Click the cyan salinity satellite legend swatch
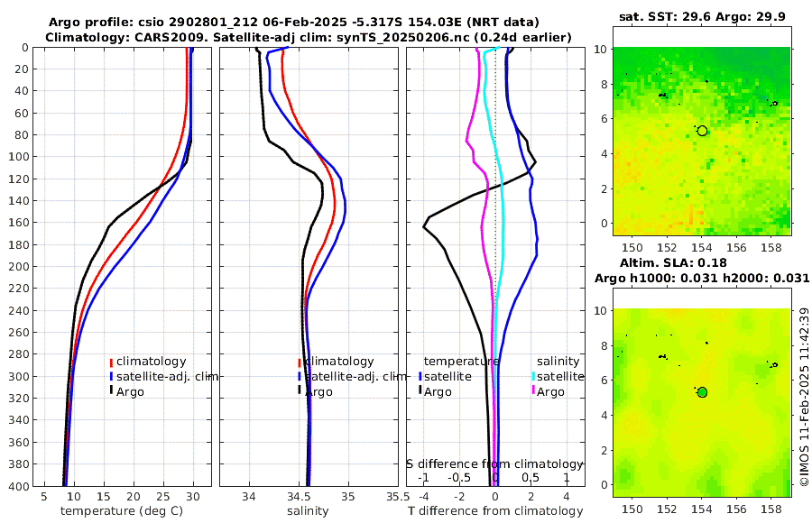 pos(533,376)
